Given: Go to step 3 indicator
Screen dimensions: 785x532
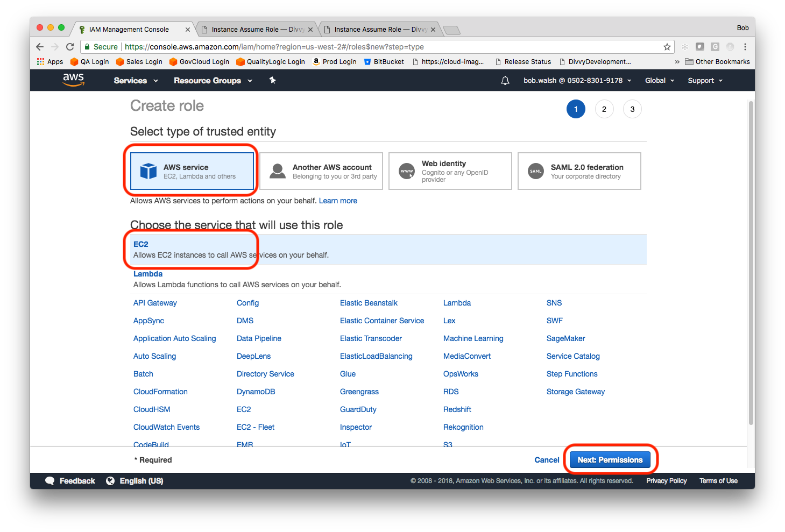Looking at the screenshot, I should click(632, 109).
